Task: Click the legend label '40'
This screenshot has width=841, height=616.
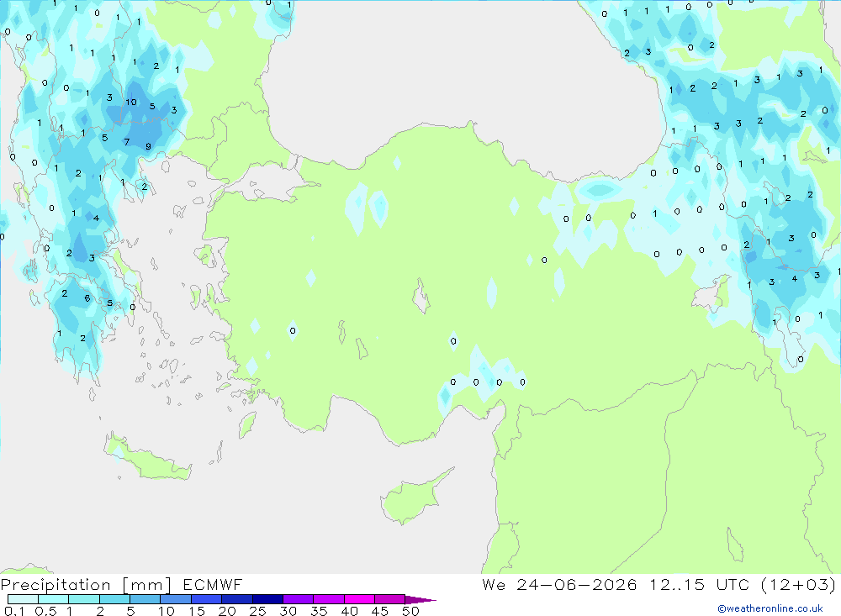Action: point(349,611)
